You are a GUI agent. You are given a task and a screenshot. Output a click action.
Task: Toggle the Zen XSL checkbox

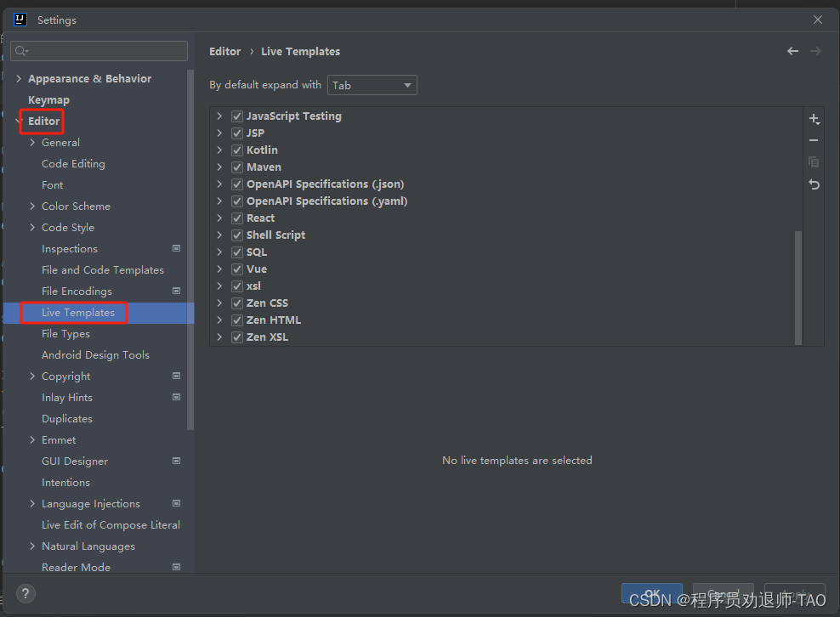tap(237, 337)
